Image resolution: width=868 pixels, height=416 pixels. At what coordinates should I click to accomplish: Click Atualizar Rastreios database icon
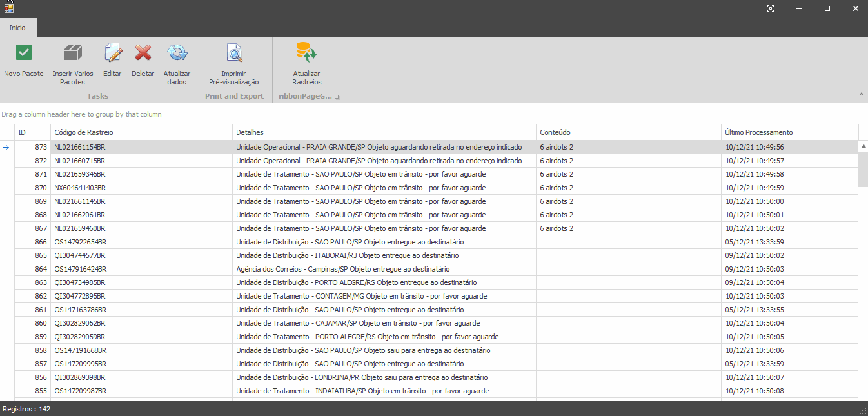[x=306, y=52]
